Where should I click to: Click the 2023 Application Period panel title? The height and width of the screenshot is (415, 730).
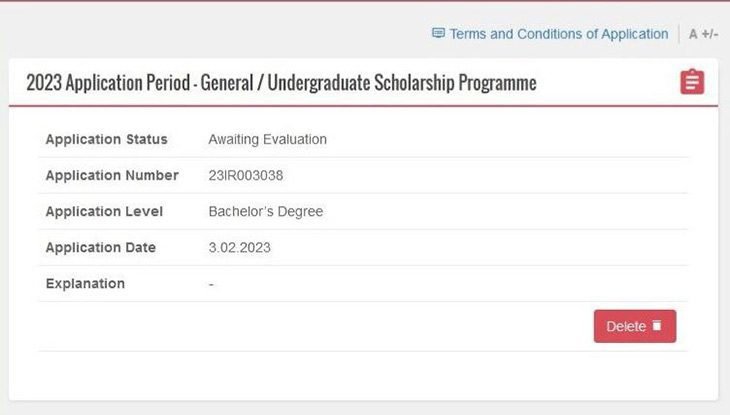click(x=281, y=83)
